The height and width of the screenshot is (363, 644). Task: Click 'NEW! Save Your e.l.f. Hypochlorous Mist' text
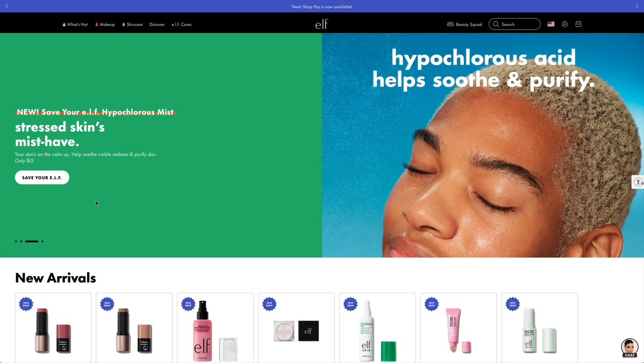pyautogui.click(x=95, y=112)
